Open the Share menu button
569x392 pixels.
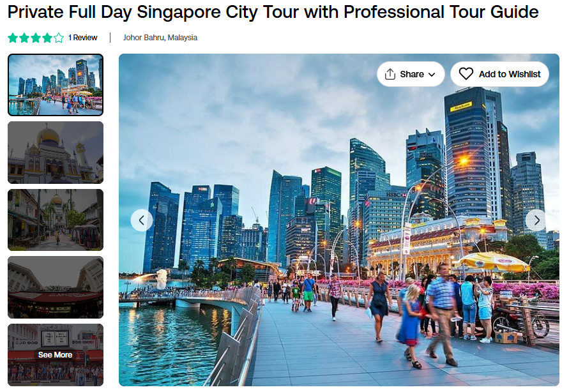411,74
